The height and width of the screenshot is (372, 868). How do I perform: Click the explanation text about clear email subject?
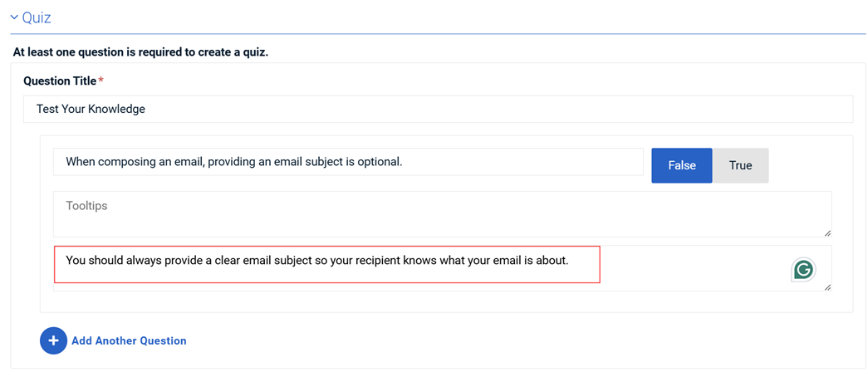[316, 261]
